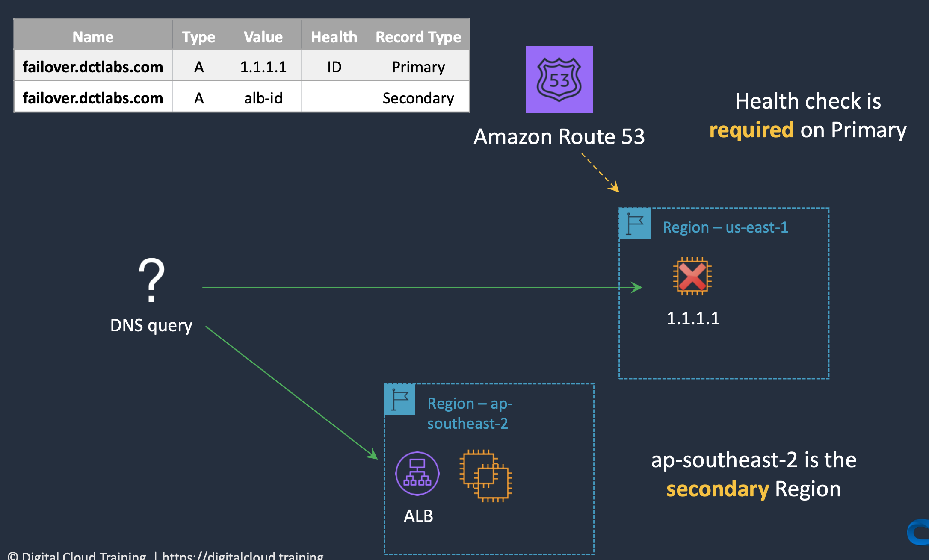This screenshot has height=560, width=929.
Task: Click the alb-id value cell
Action: [263, 98]
